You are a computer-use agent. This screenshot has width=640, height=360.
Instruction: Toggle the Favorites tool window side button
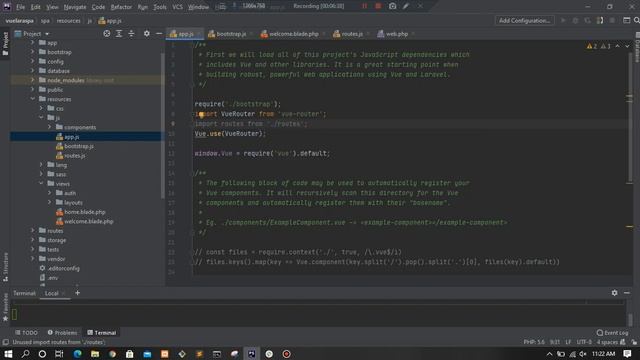click(x=5, y=307)
